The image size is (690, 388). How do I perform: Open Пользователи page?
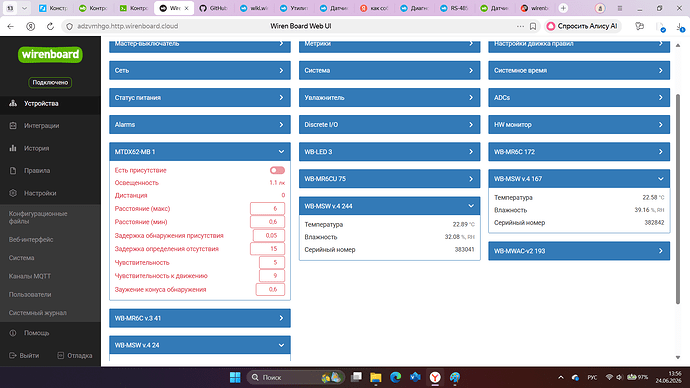[x=30, y=295]
